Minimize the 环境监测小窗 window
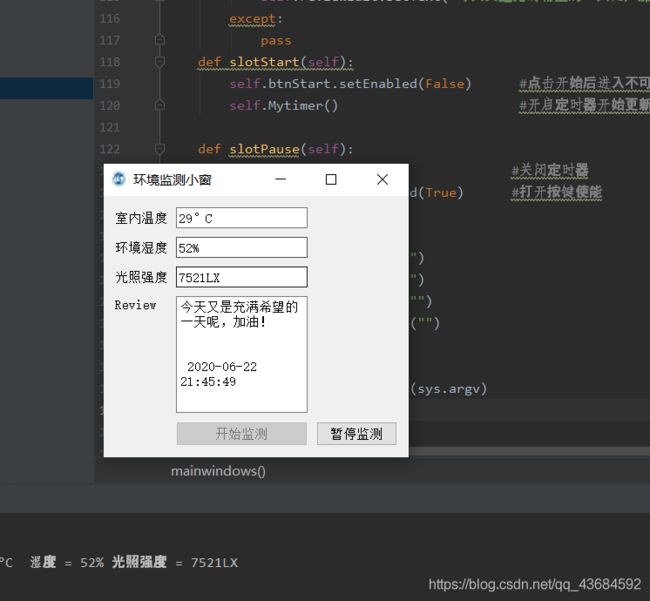Image resolution: width=650 pixels, height=601 pixels. pos(281,179)
